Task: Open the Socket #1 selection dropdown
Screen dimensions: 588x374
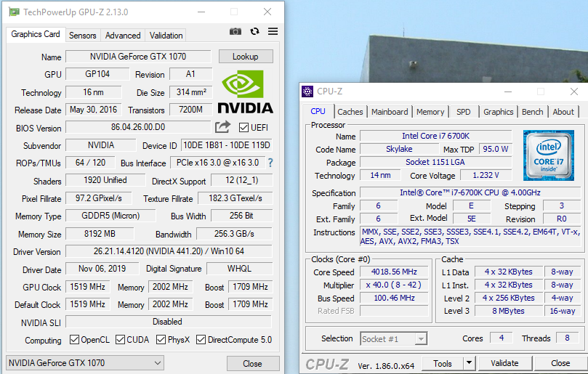Action: tap(393, 338)
